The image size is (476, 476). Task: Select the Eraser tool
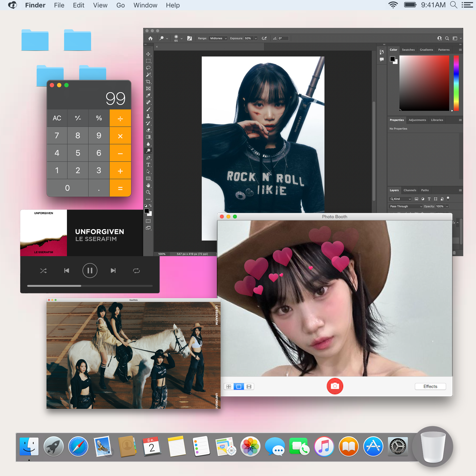click(148, 130)
